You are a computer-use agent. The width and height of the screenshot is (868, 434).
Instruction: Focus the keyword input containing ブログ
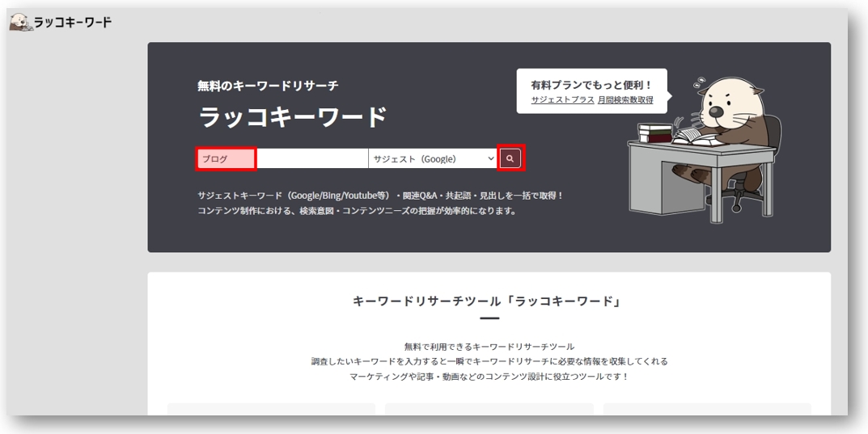[x=283, y=158]
